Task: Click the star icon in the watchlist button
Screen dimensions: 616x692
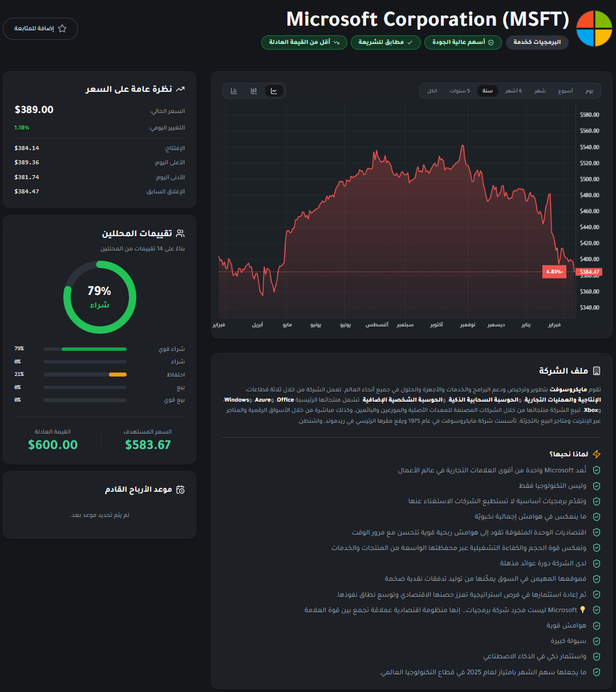Action: pos(62,29)
